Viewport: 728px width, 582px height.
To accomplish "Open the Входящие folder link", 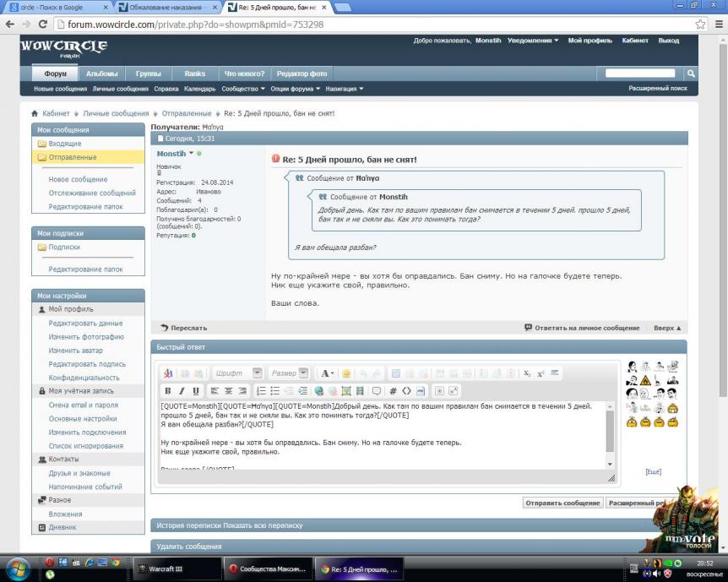I will tap(65, 144).
